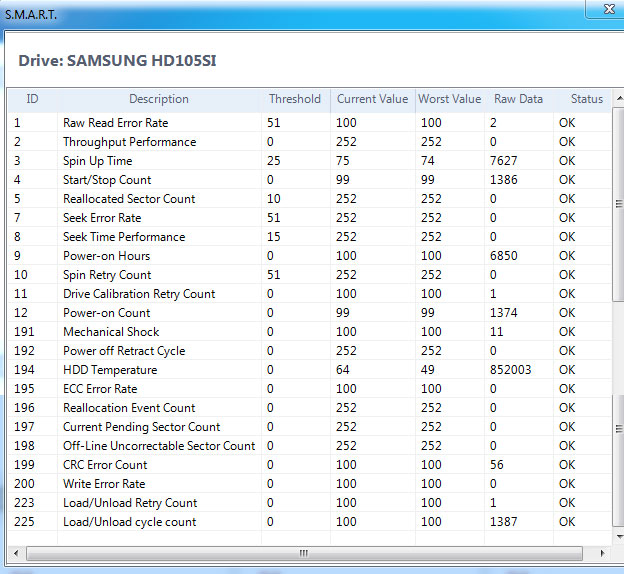Click raw data 11 for Mechanical Shock
Viewport: 624px width, 574px height.
[497, 332]
